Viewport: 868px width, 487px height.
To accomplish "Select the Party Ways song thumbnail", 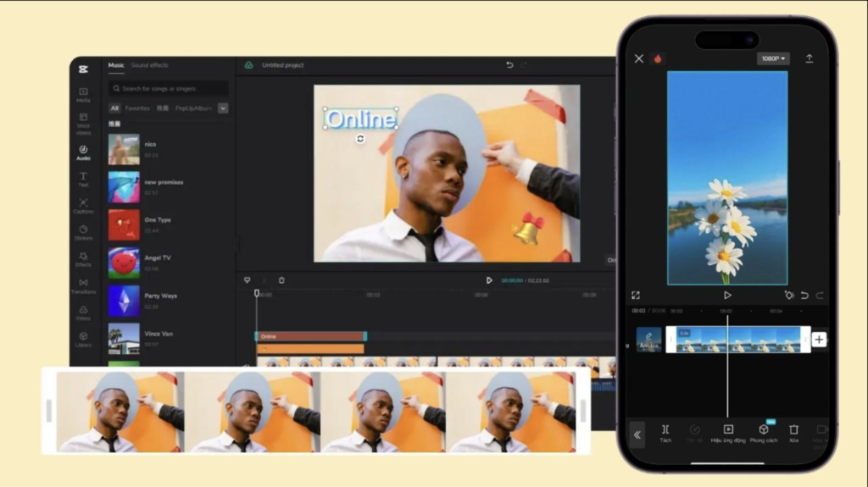I will (124, 301).
